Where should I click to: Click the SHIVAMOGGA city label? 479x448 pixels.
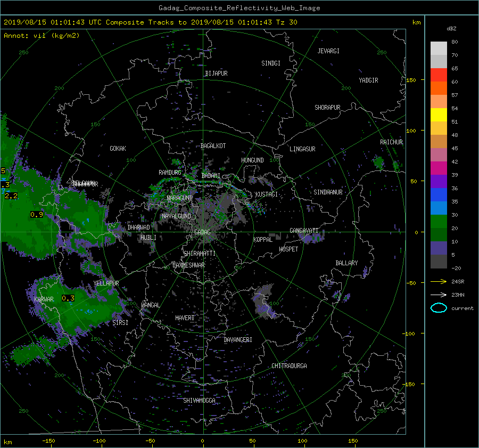coord(199,400)
